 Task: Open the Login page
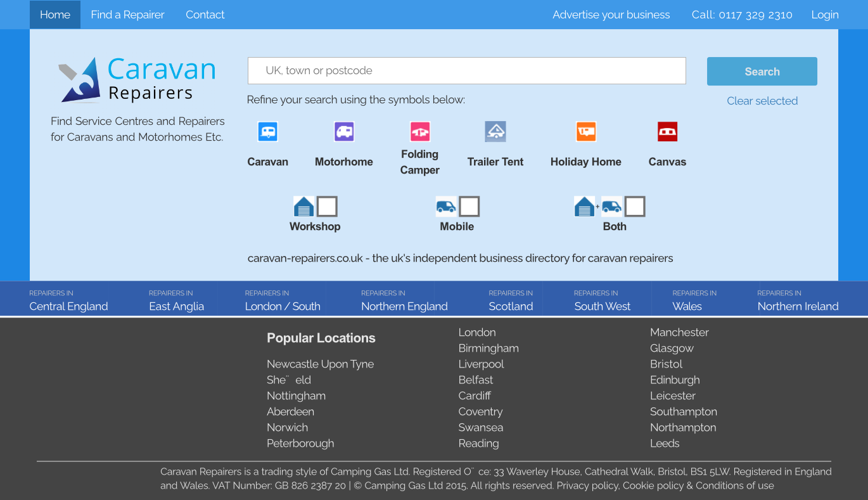click(825, 15)
